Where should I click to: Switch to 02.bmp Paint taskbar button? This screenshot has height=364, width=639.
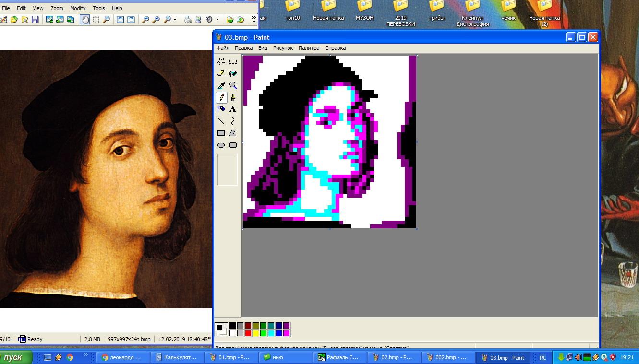pyautogui.click(x=393, y=357)
